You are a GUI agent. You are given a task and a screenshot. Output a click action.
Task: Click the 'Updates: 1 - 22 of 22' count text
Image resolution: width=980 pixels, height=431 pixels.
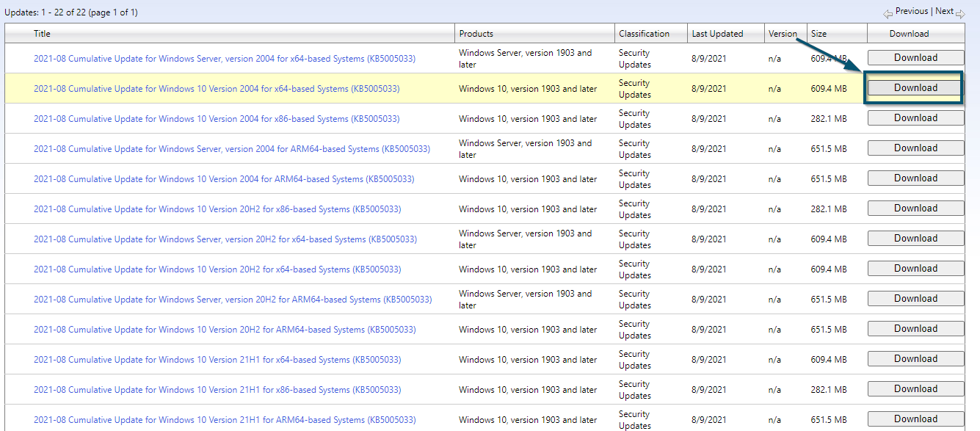[71, 12]
